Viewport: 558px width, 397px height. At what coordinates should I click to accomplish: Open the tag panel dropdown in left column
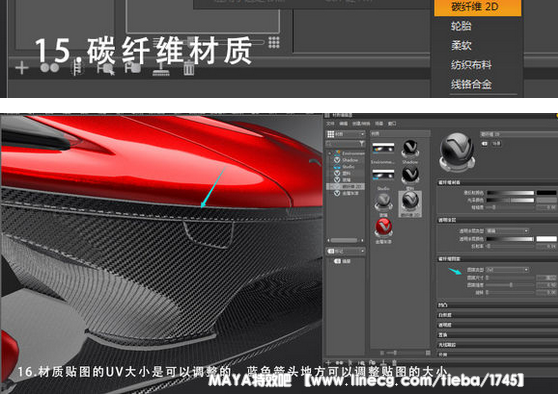[x=346, y=251]
